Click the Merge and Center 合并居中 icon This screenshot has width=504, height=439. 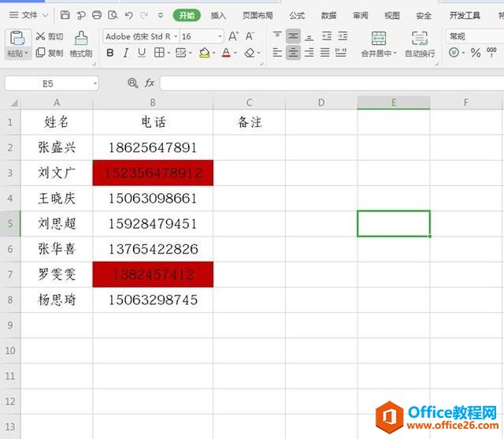coord(379,39)
